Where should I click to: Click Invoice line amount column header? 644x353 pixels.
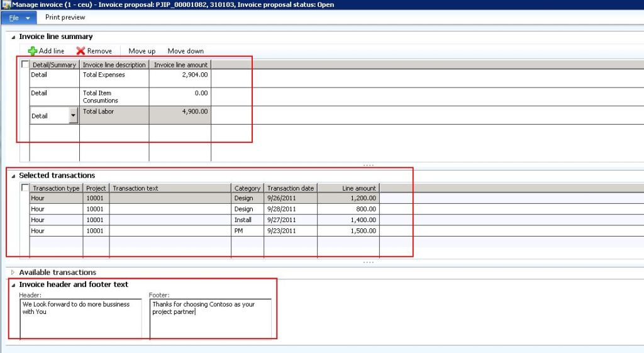180,65
